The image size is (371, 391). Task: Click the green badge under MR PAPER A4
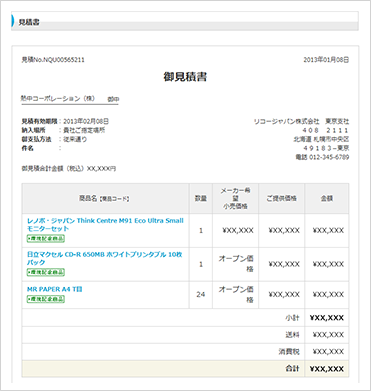(46, 299)
